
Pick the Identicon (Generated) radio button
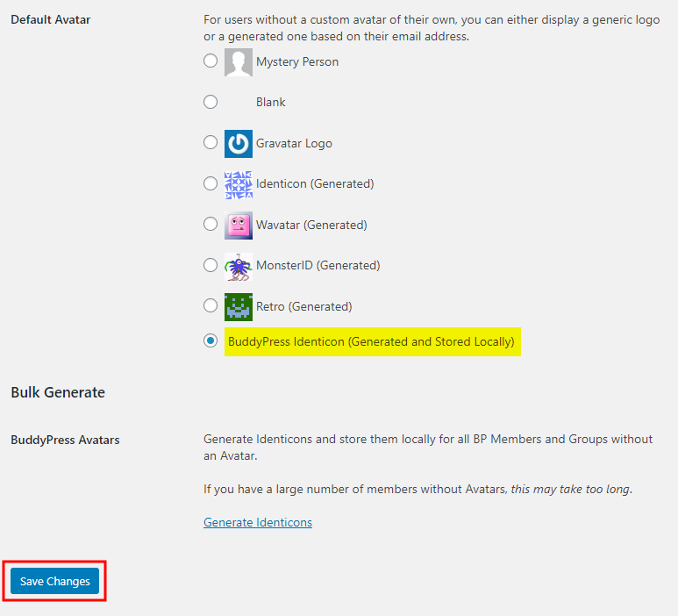[x=211, y=183]
